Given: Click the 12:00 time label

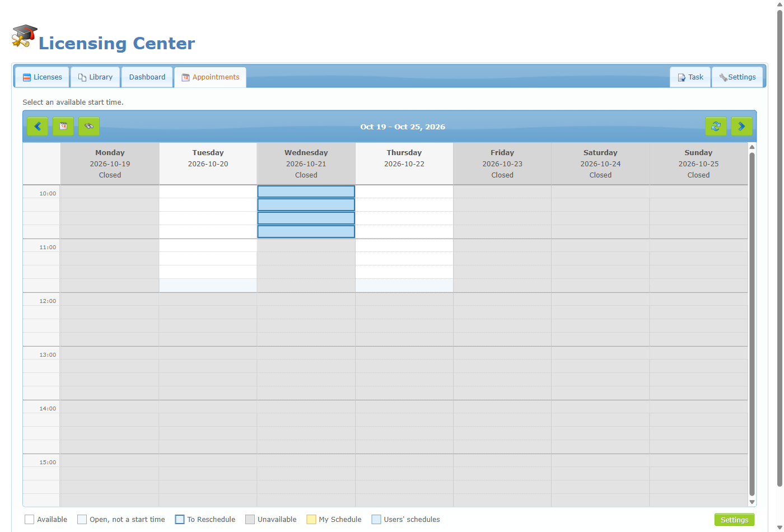Looking at the screenshot, I should (48, 301).
